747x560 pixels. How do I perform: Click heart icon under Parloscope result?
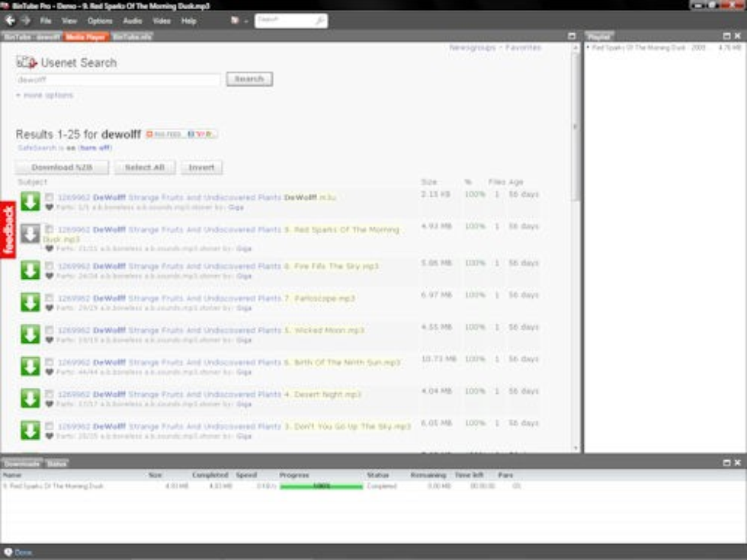(49, 308)
